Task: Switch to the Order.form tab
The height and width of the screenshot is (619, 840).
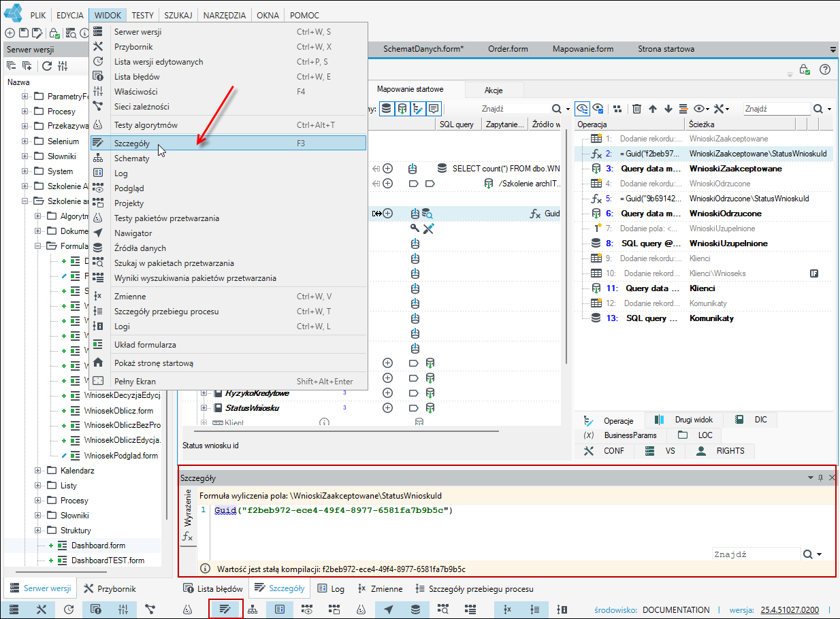Action: point(508,49)
